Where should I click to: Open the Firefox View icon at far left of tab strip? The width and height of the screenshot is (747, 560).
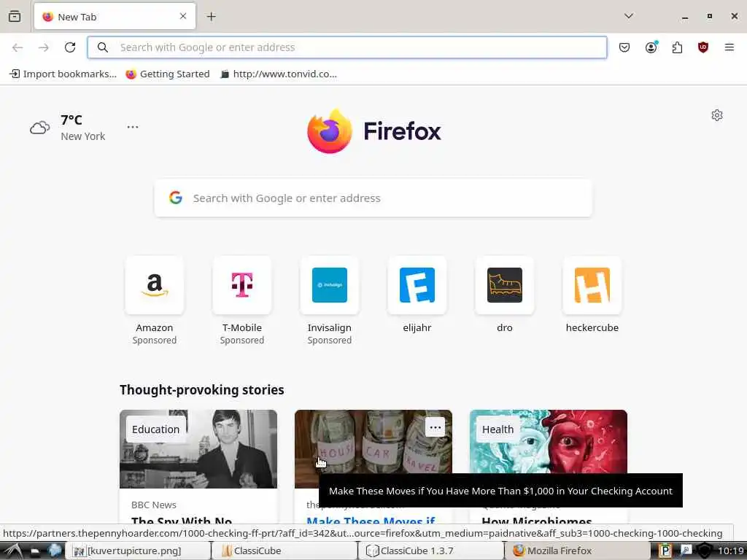click(15, 16)
